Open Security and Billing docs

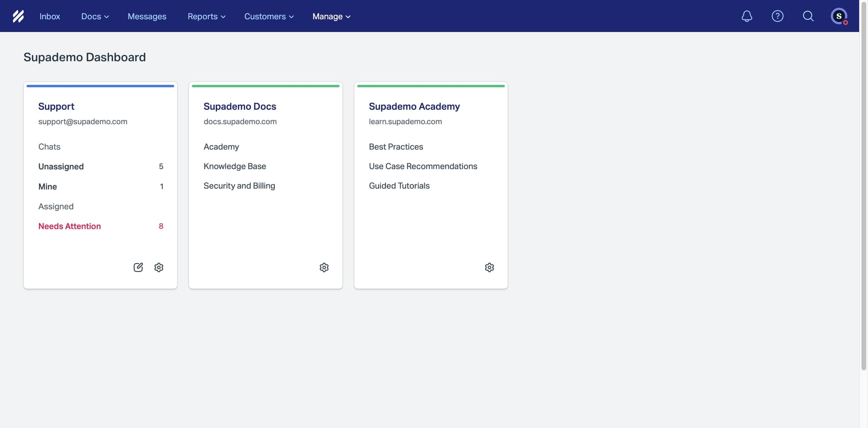tap(239, 185)
